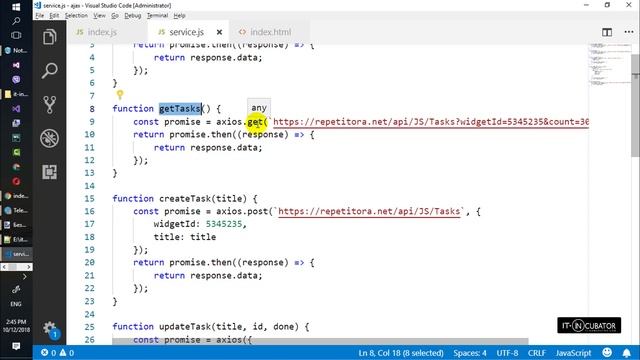The width and height of the screenshot is (640, 360).
Task: Click the Windows taskbar search icon
Action: click(16, 20)
